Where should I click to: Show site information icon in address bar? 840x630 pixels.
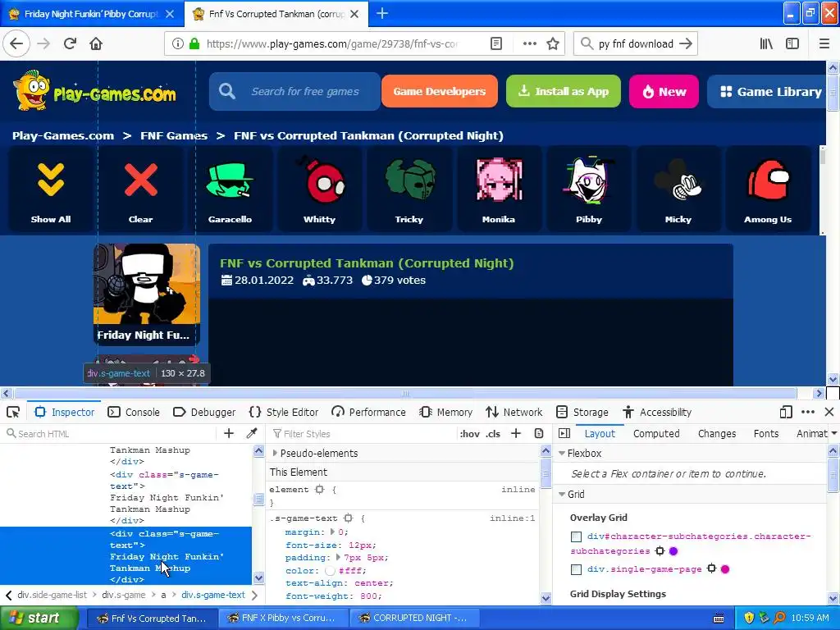tap(178, 43)
